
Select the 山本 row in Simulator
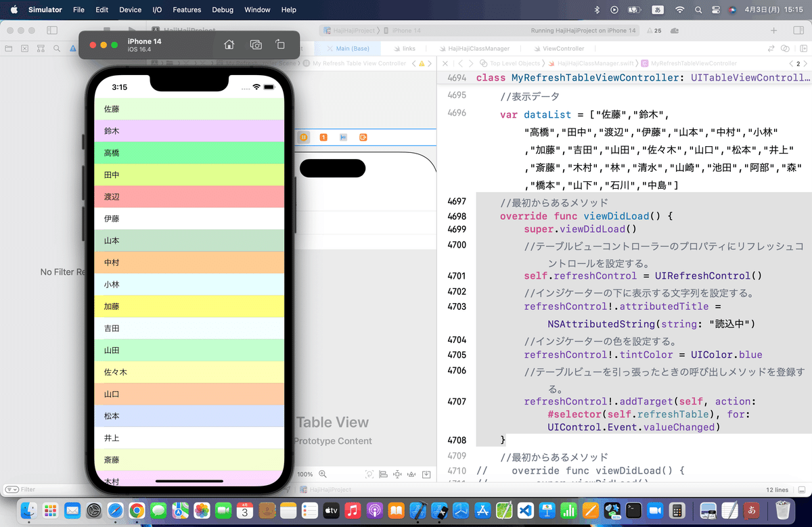pyautogui.click(x=189, y=241)
